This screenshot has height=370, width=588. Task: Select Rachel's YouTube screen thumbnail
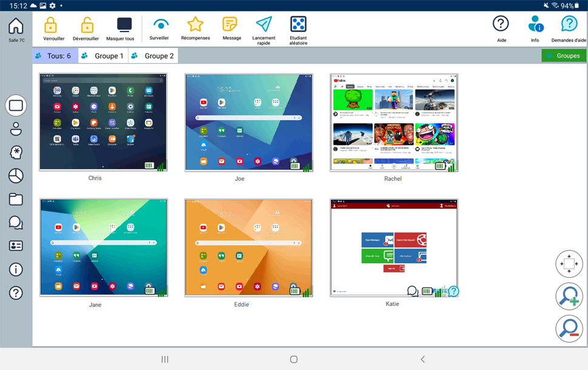[x=394, y=123]
